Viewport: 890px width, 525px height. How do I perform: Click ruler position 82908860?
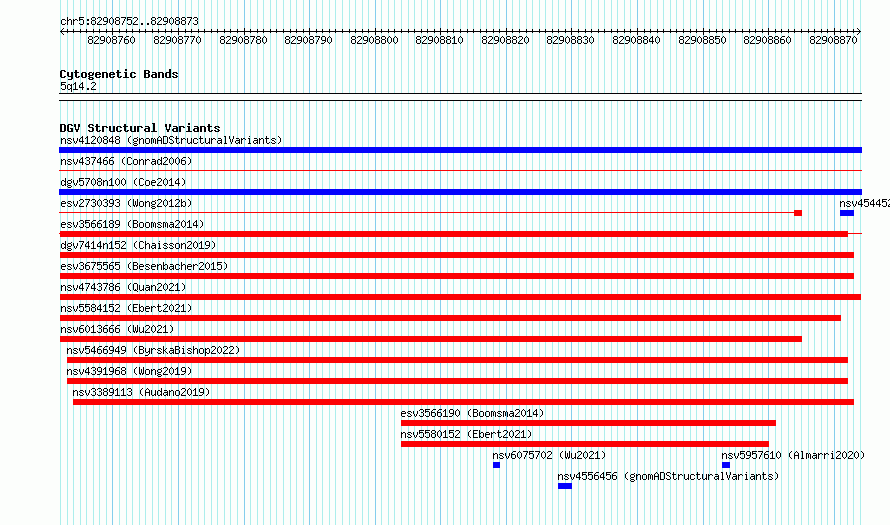pyautogui.click(x=767, y=40)
